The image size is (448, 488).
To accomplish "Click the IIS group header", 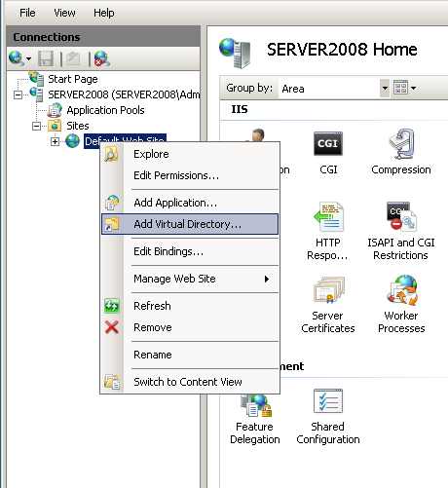I will tap(240, 109).
